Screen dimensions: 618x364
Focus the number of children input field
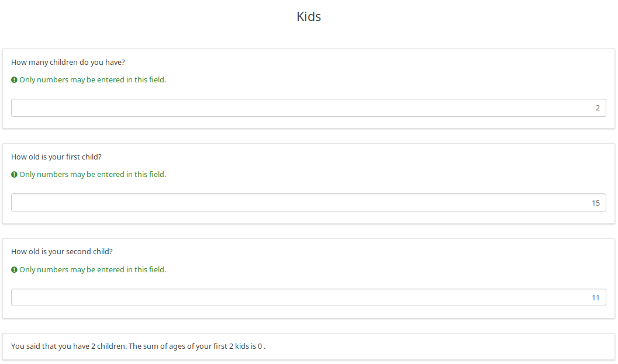point(308,108)
